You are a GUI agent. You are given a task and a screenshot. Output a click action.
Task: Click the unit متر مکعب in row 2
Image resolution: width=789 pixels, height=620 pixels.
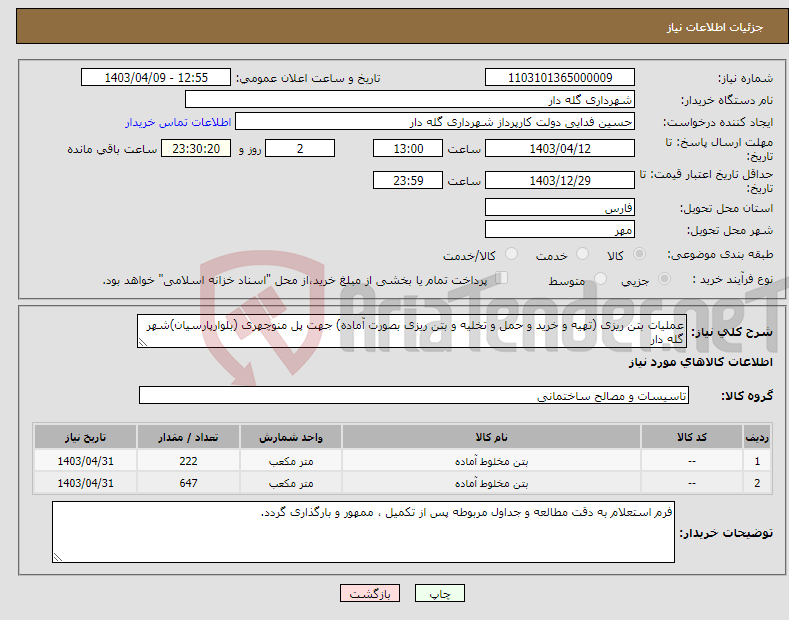pos(291,483)
